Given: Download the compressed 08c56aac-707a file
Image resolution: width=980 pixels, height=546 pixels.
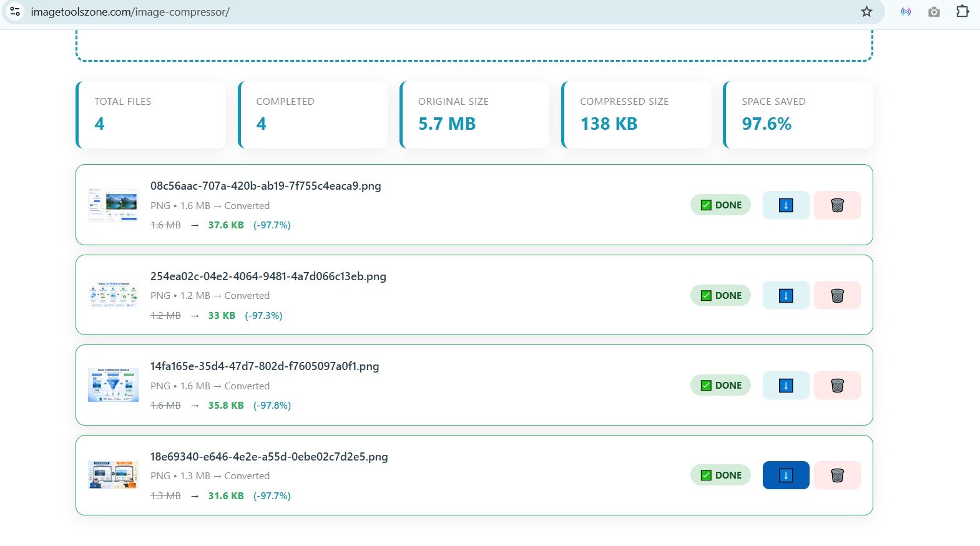Looking at the screenshot, I should point(786,205).
